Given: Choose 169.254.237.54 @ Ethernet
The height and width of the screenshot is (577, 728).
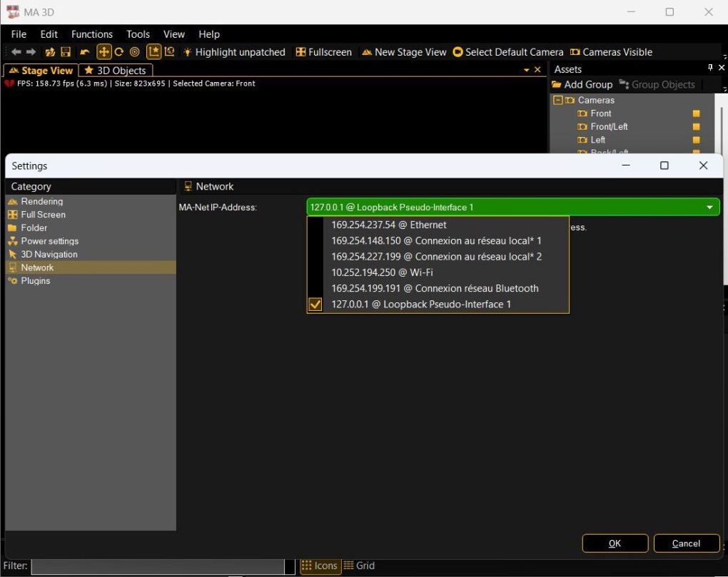Looking at the screenshot, I should coord(438,225).
